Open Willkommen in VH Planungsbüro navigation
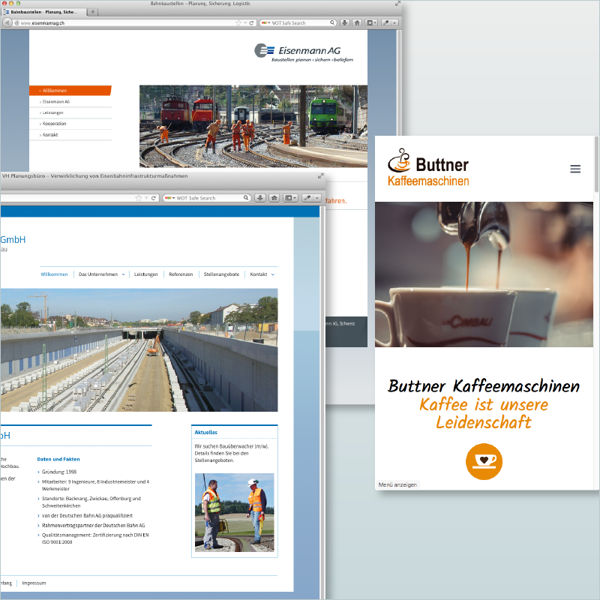This screenshot has height=600, width=600. 54,274
